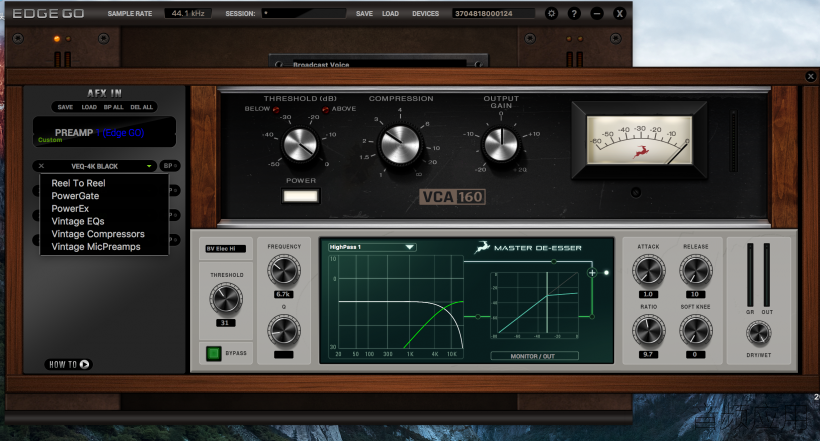This screenshot has width=820, height=441.
Task: Click the RATIO knob
Action: 648,331
